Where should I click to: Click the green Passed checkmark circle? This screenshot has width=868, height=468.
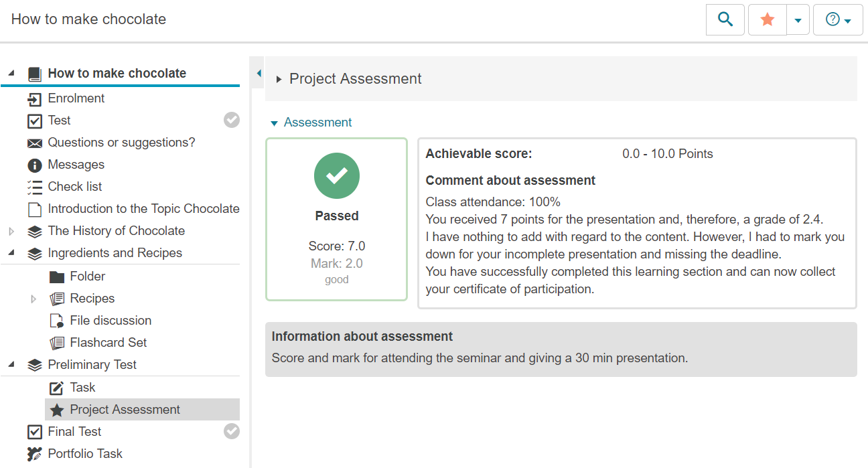337,176
